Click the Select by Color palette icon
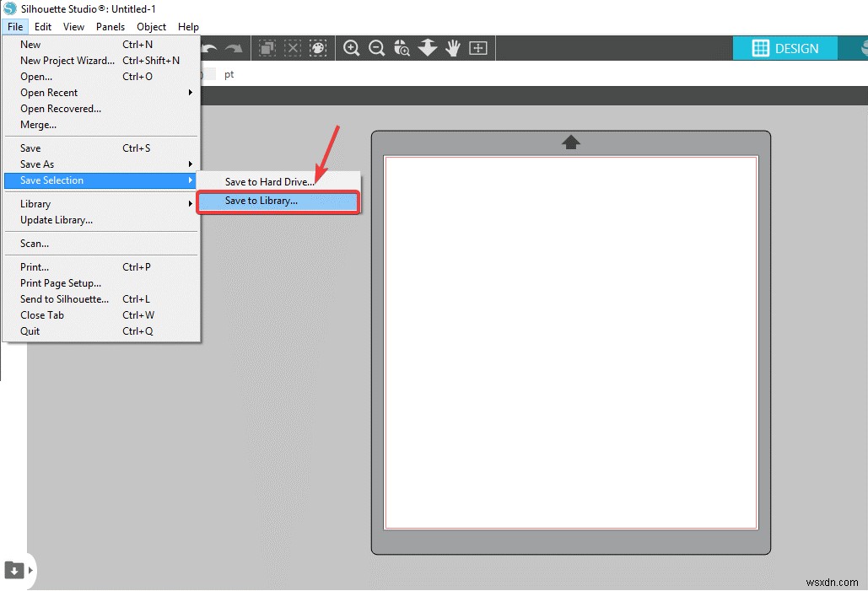 click(x=318, y=48)
